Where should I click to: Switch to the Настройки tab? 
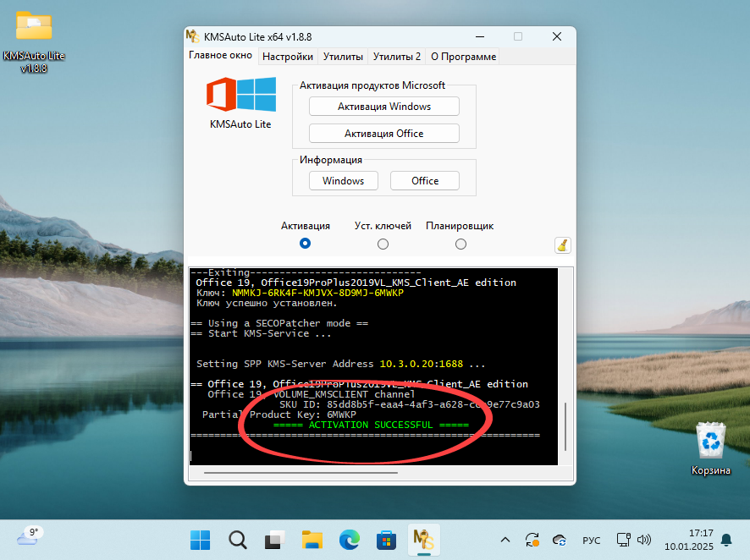pyautogui.click(x=287, y=56)
